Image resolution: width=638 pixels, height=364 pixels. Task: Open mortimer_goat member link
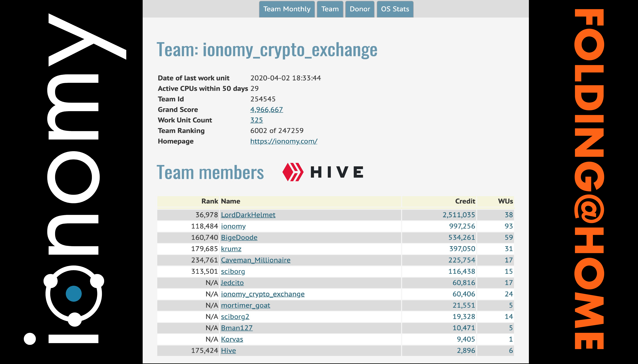(246, 305)
